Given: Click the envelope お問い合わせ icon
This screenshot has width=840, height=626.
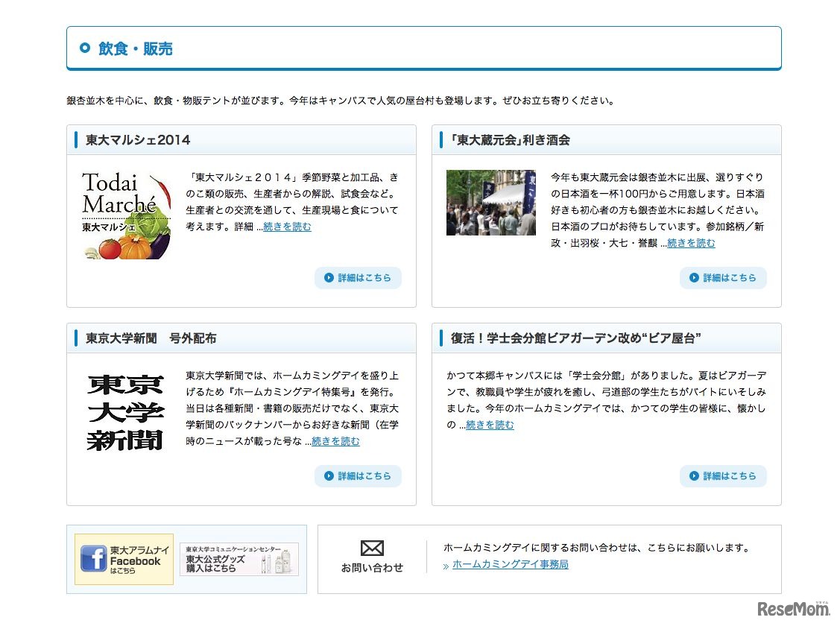Looking at the screenshot, I should (372, 548).
